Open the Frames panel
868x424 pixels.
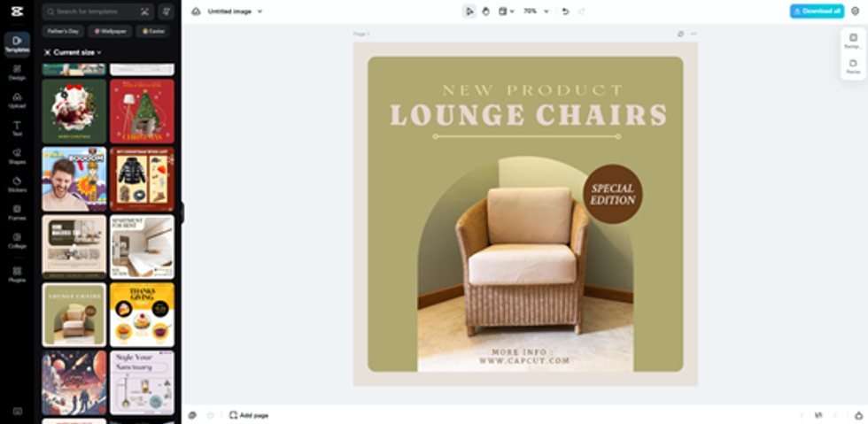(17, 212)
